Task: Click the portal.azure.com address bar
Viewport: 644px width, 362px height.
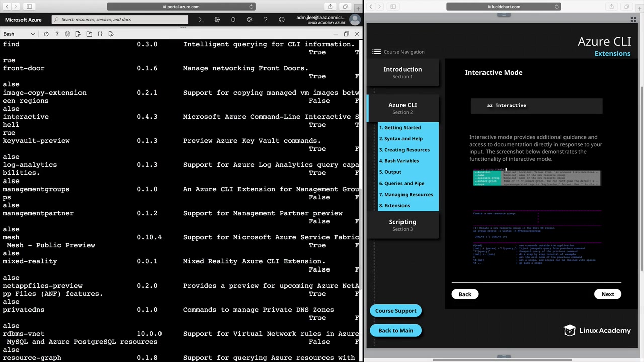Action: pos(181,7)
